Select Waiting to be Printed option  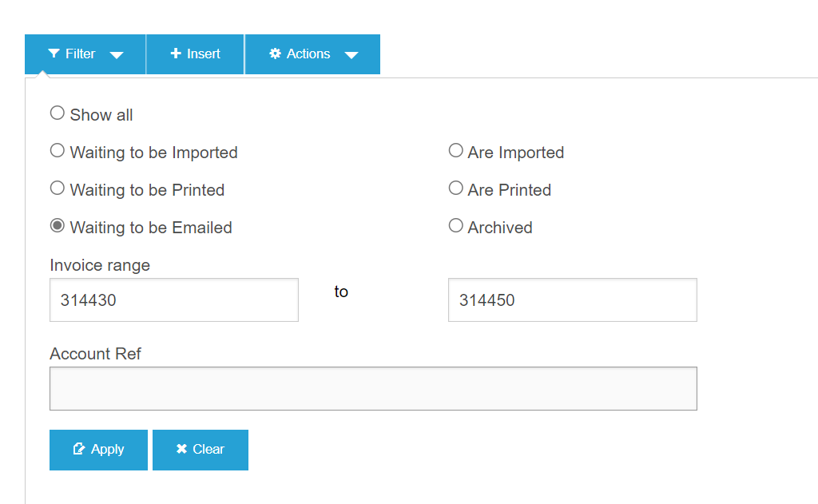(x=58, y=189)
